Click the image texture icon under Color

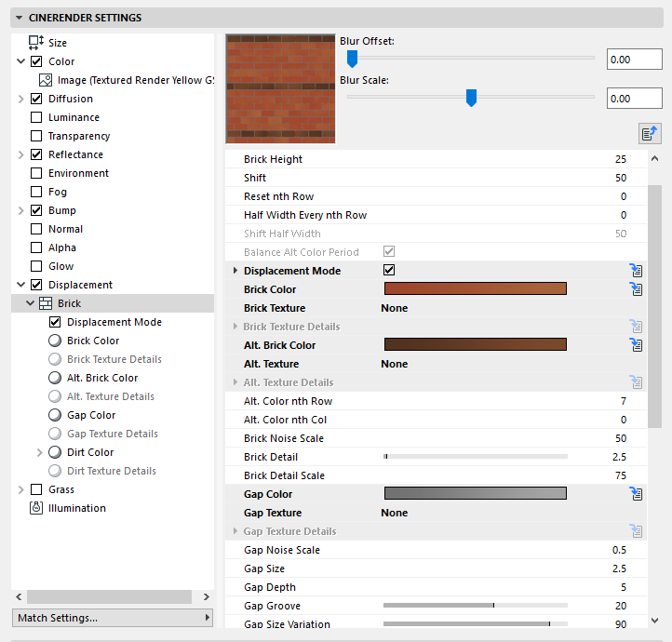[46, 80]
